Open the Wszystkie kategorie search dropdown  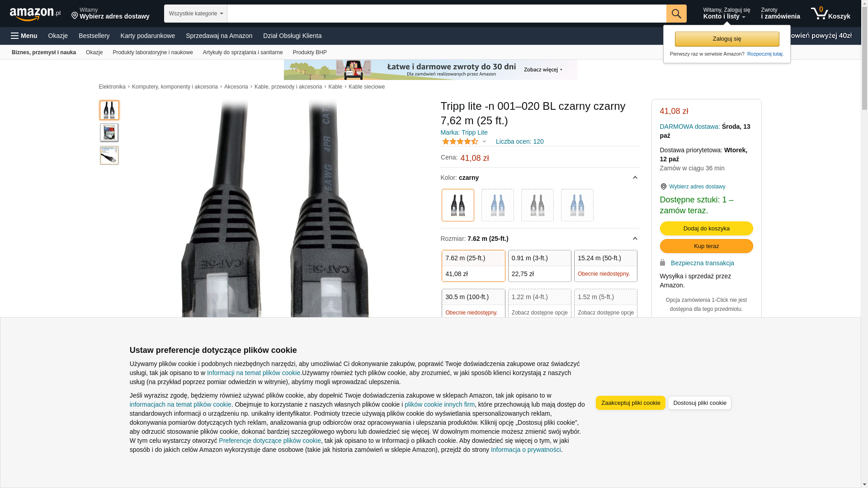196,14
